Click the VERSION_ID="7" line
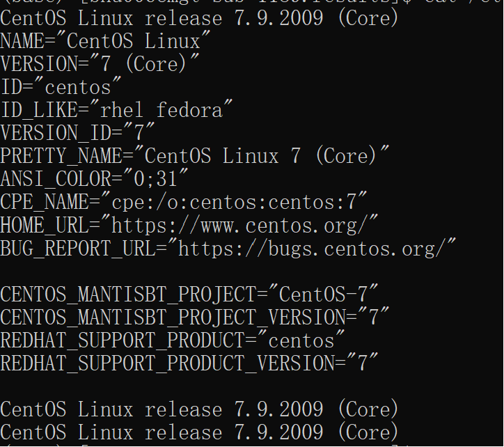Image resolution: width=504 pixels, height=447 pixels. click(x=77, y=132)
